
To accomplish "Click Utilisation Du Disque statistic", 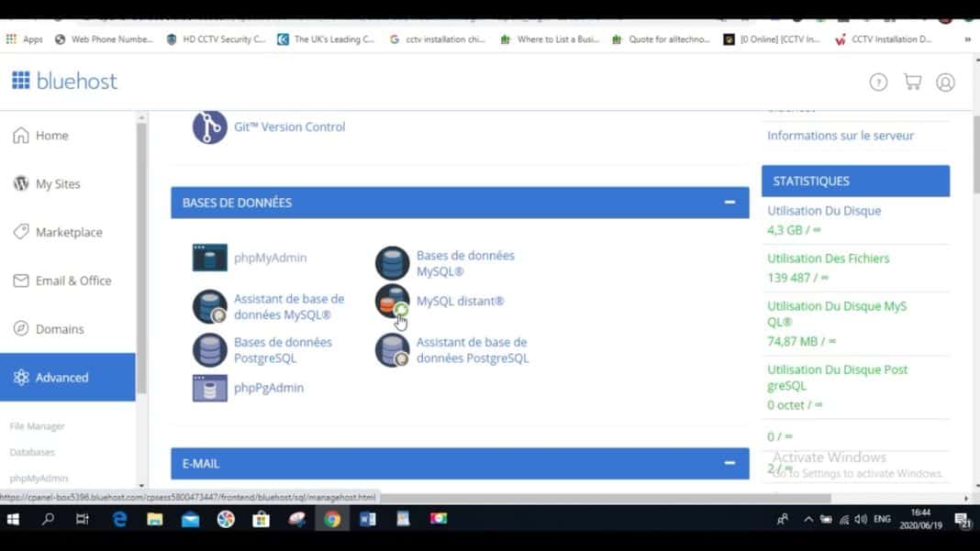I will tap(824, 211).
